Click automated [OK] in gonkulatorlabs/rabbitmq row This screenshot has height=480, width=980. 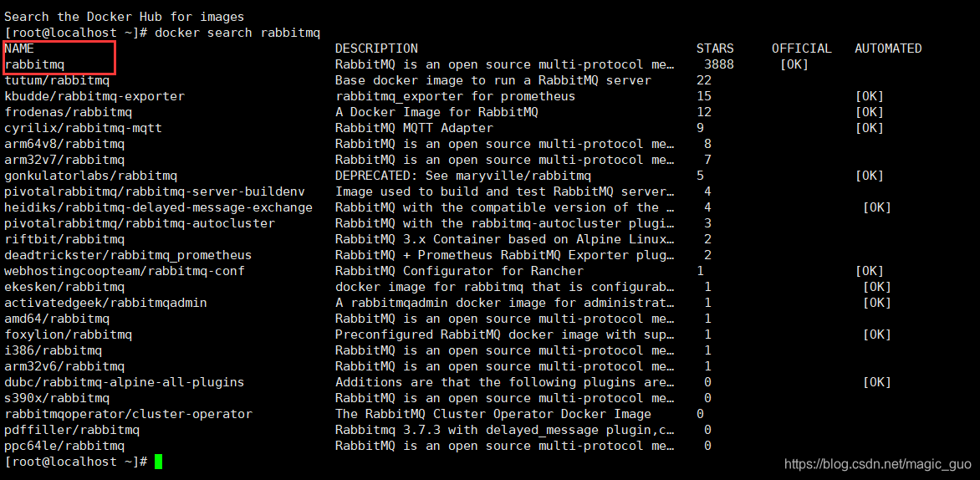(x=869, y=176)
